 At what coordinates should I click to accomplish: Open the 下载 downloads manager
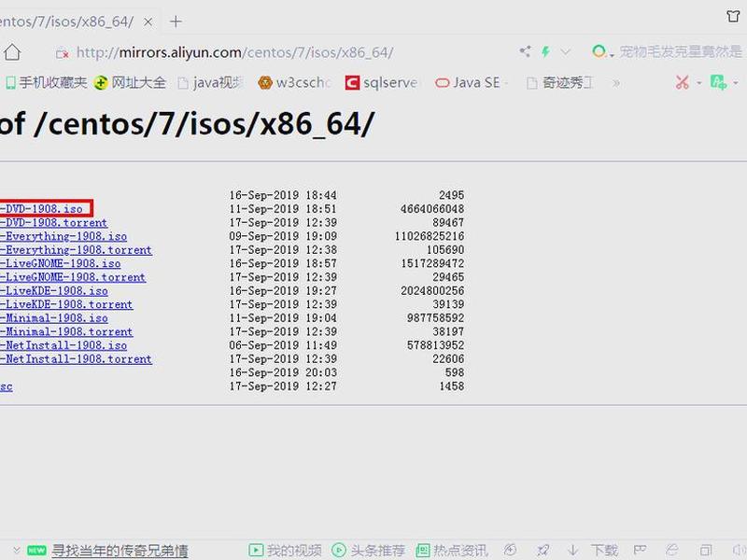point(594,551)
